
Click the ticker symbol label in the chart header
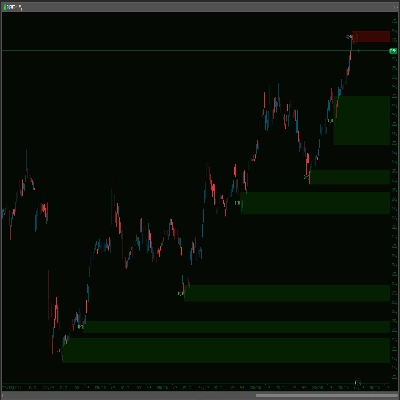[x=10, y=7]
